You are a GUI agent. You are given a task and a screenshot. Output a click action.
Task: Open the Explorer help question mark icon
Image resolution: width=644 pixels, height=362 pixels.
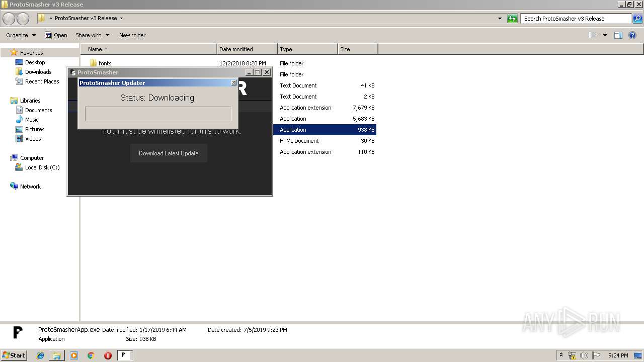632,35
